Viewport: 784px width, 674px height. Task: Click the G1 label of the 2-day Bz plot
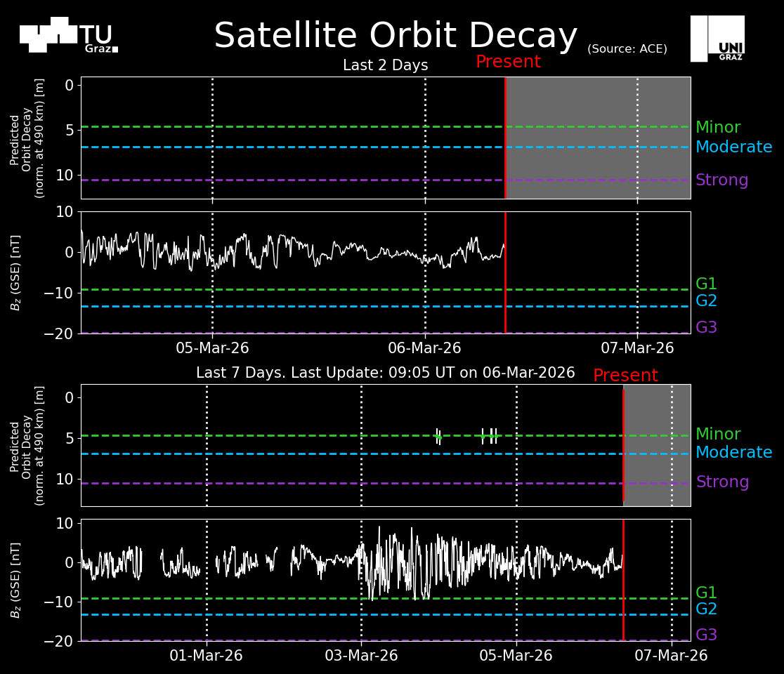(706, 284)
